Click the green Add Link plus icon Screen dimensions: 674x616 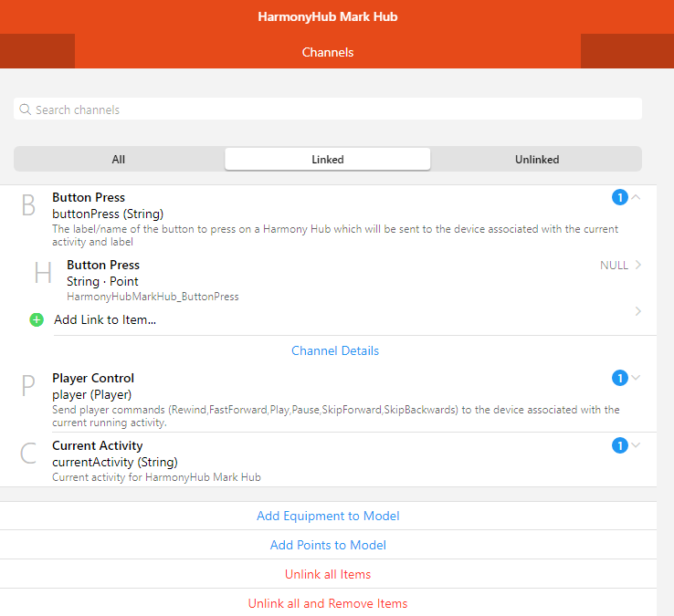click(37, 320)
